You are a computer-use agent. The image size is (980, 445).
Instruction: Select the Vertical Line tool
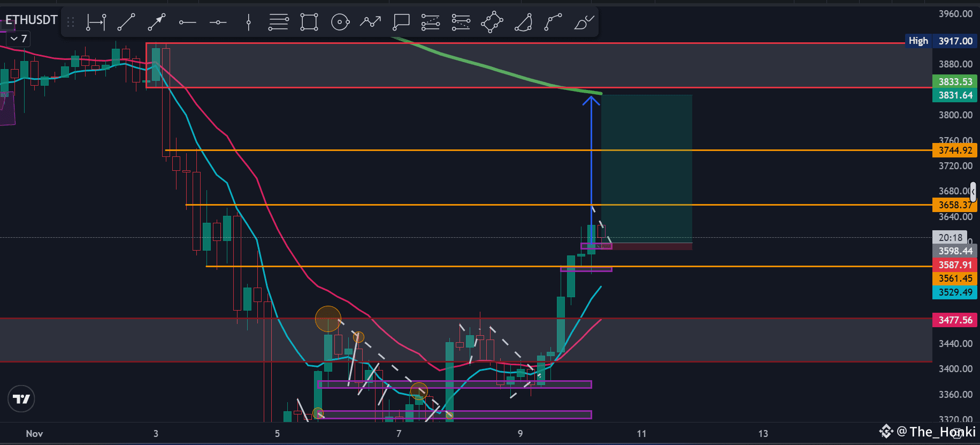pos(248,22)
